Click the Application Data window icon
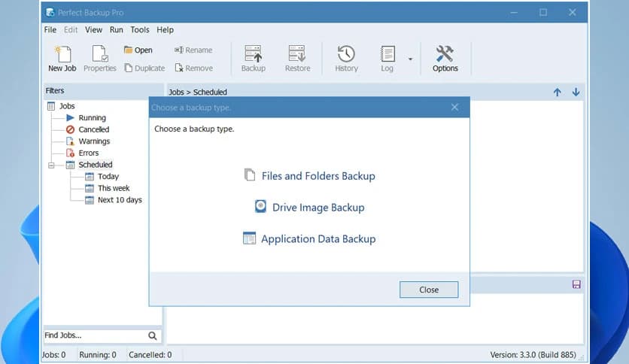The width and height of the screenshot is (629, 364). point(249,238)
